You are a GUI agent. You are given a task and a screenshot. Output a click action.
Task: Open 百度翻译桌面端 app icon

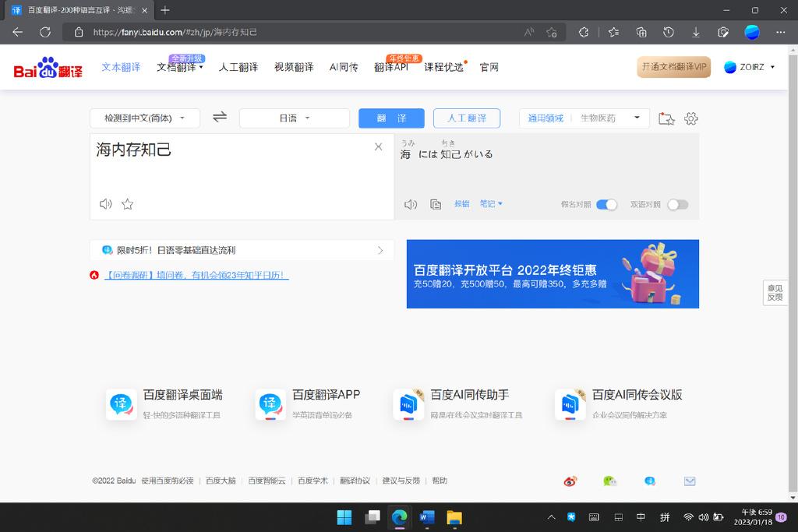(x=121, y=404)
